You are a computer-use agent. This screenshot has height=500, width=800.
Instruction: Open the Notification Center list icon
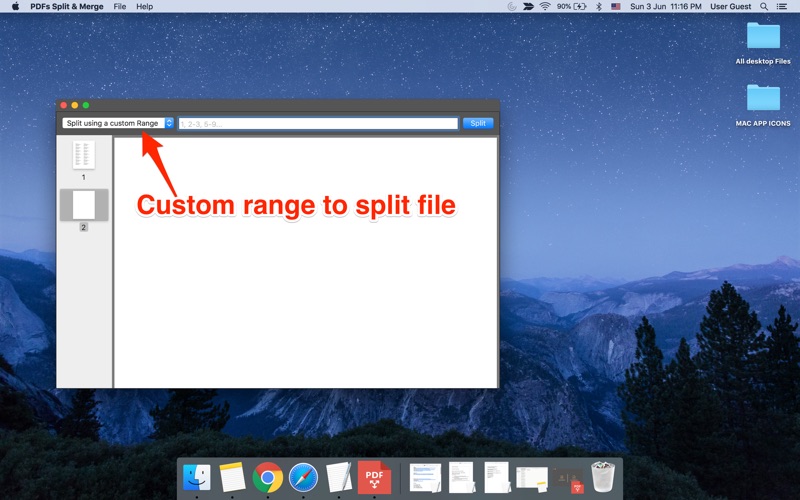(785, 6)
